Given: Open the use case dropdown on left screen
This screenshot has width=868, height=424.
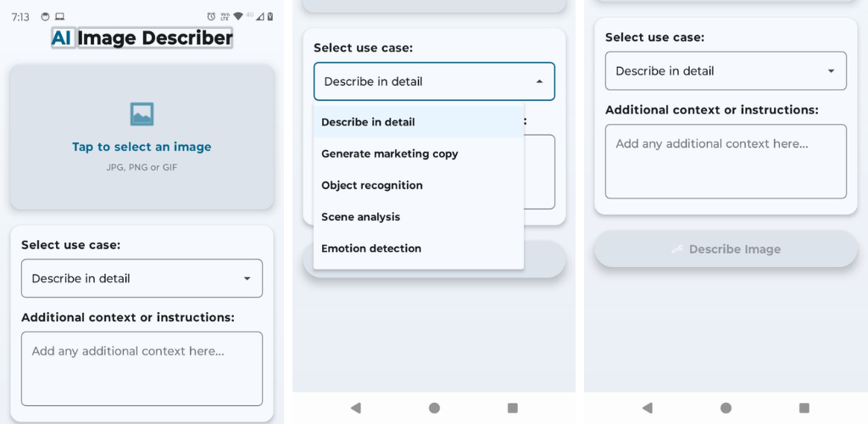Looking at the screenshot, I should (142, 278).
